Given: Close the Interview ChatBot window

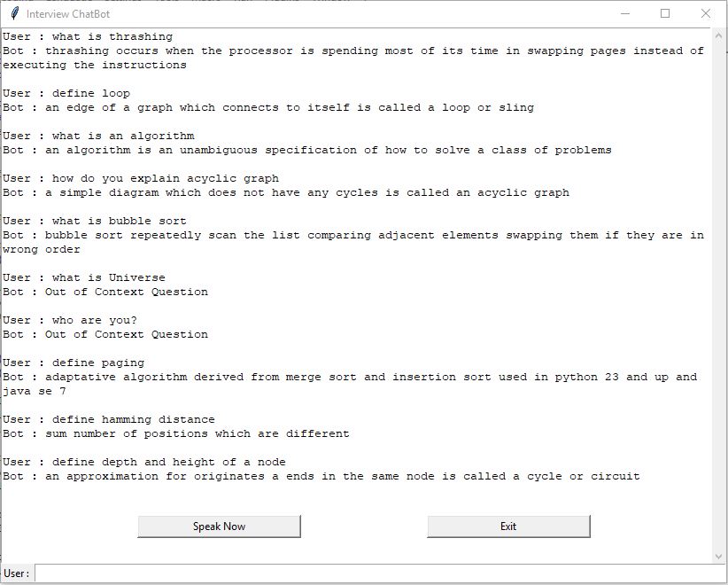Looking at the screenshot, I should [x=705, y=13].
